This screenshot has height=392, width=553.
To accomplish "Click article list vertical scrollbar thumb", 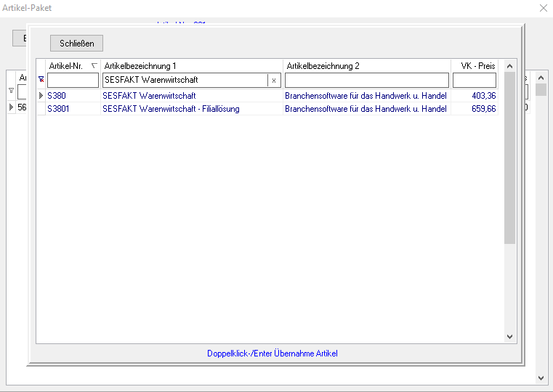I will click(x=509, y=158).
